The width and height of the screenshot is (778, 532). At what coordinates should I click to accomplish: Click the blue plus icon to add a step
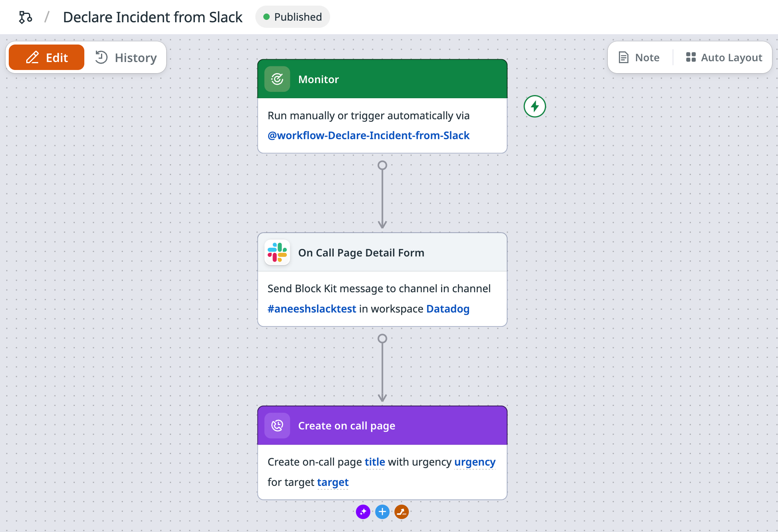click(x=382, y=512)
